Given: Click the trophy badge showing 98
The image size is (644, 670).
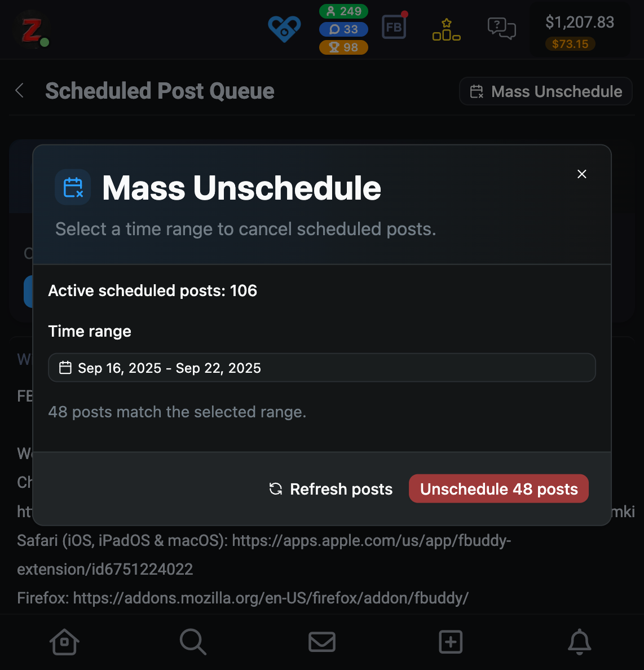Looking at the screenshot, I should [x=343, y=47].
